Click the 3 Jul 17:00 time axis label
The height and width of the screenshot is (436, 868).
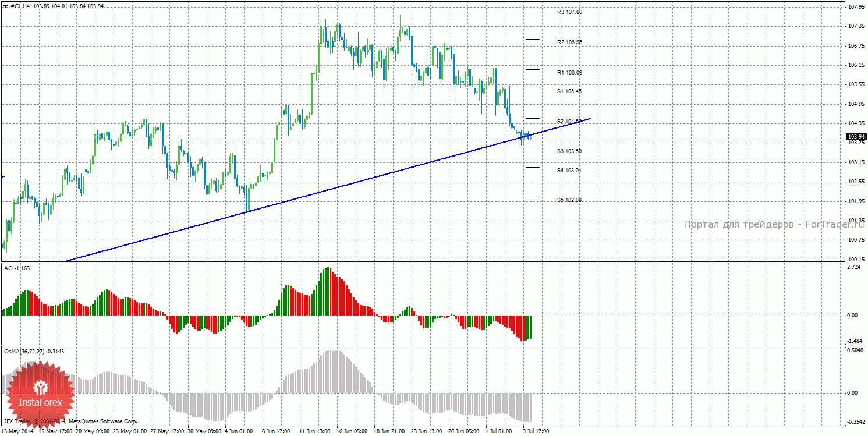click(x=536, y=432)
